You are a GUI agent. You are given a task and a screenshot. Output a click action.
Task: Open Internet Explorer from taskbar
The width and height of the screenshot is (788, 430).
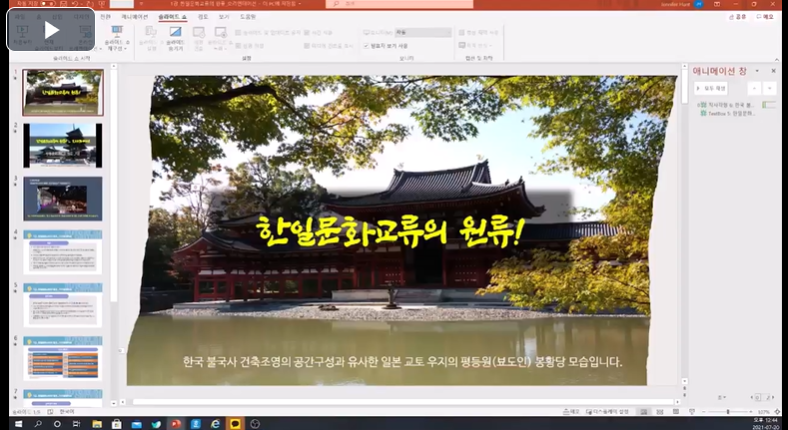tap(216, 423)
